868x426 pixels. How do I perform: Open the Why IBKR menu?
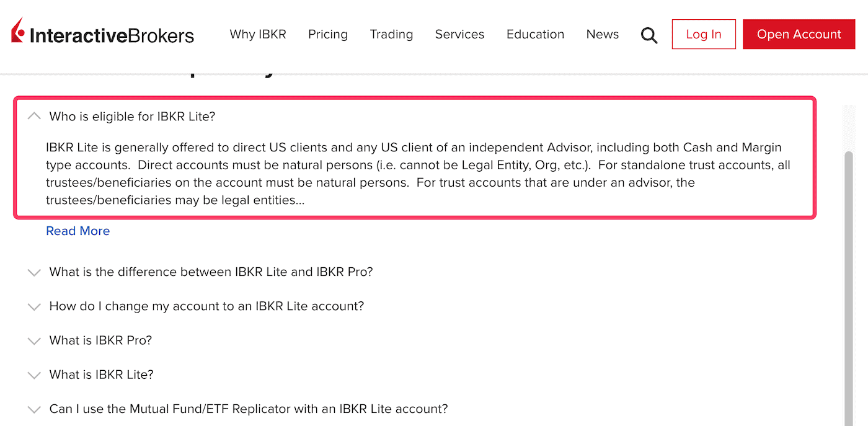click(x=258, y=34)
